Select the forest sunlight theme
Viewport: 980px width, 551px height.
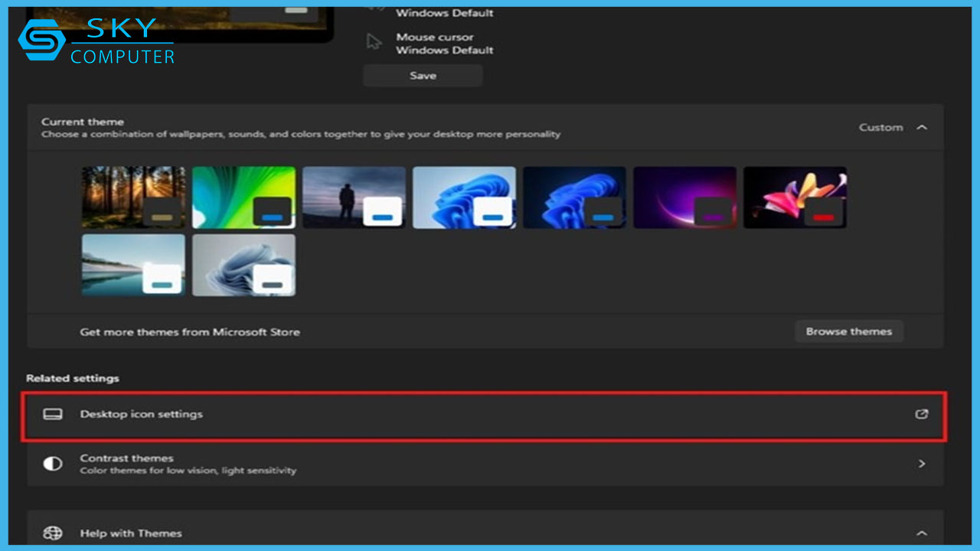(133, 197)
